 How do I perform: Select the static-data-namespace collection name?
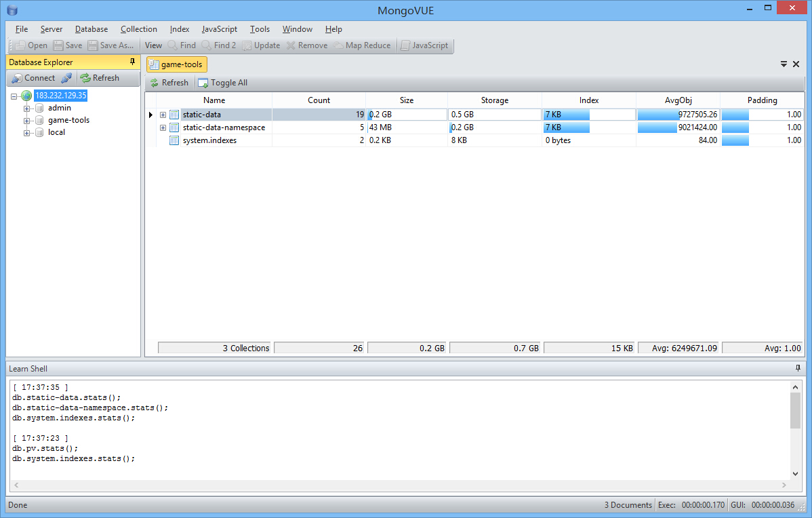(224, 127)
